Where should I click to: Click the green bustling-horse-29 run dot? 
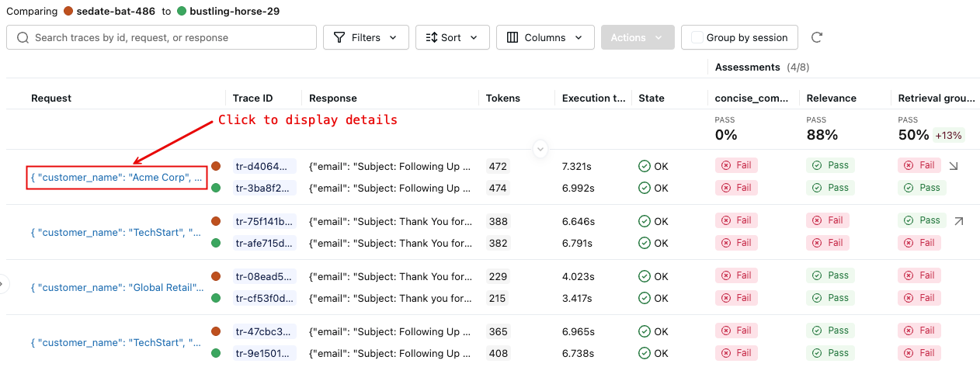point(182,12)
